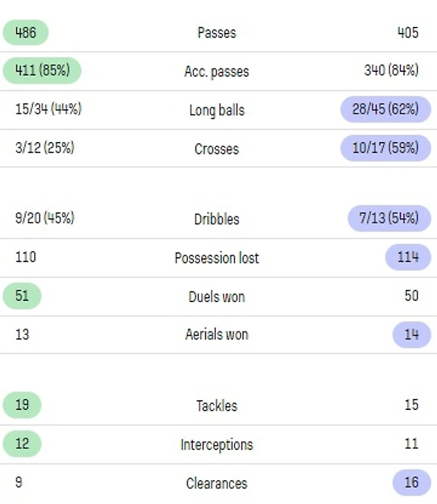437x504 pixels.
Task: Select the Long balls row label
Action: [x=217, y=110]
